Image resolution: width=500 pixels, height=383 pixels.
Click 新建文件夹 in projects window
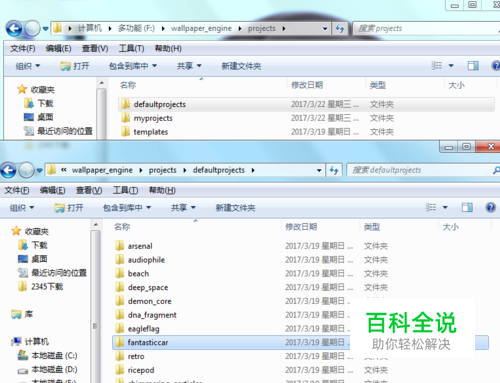click(x=241, y=66)
